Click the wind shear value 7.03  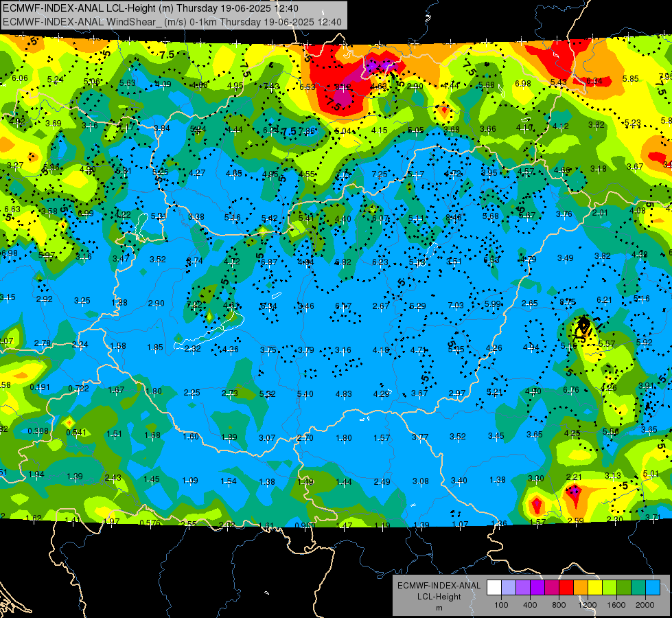click(456, 306)
